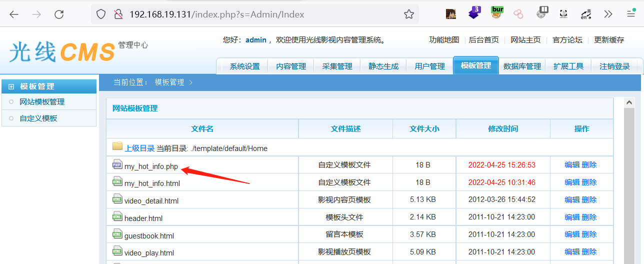The width and height of the screenshot is (644, 264).
Task: Open the purple download extension with badge 3
Action: [474, 13]
